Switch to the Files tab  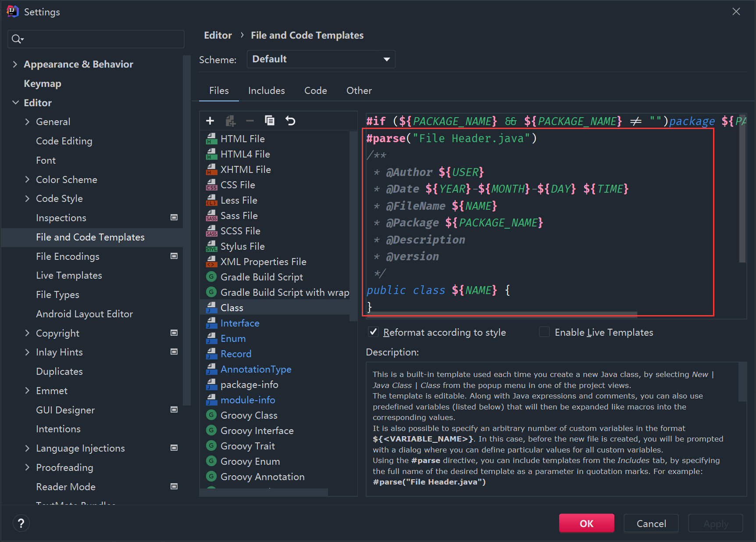point(219,90)
